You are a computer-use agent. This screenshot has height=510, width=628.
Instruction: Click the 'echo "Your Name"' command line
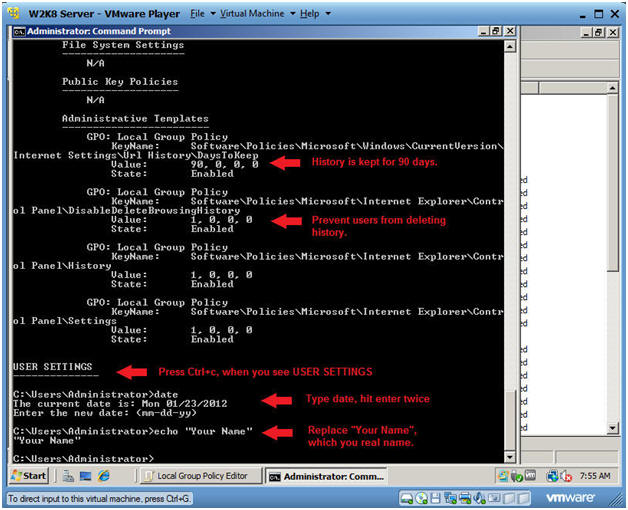(133, 431)
